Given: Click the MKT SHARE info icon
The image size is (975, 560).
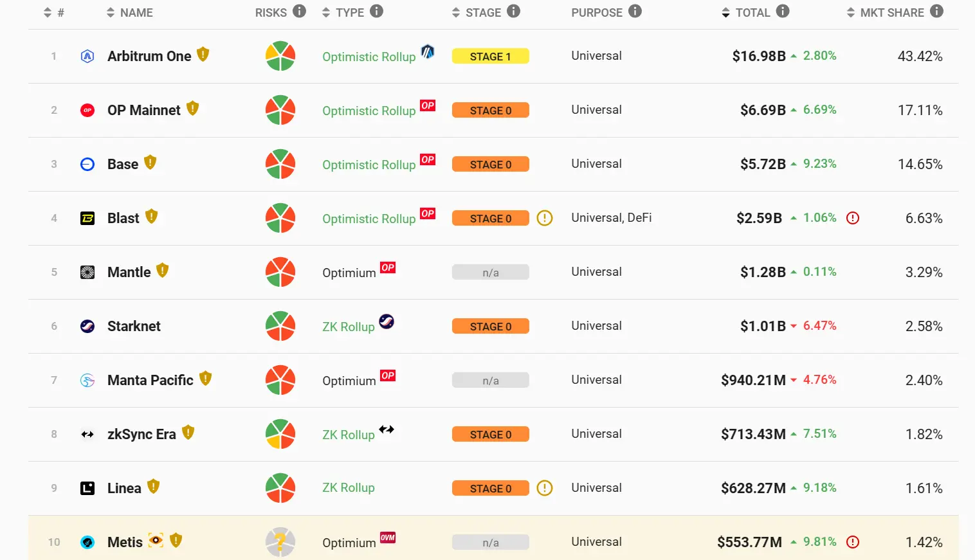Looking at the screenshot, I should coord(937,11).
